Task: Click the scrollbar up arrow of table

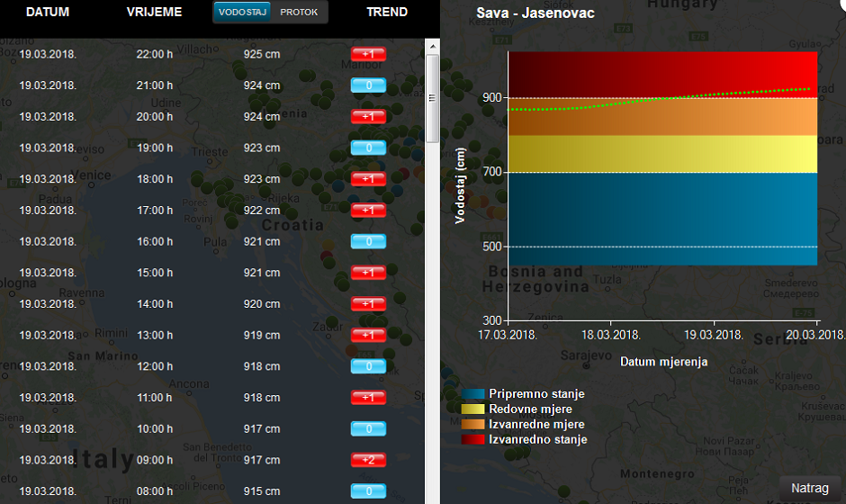Action: tap(432, 45)
